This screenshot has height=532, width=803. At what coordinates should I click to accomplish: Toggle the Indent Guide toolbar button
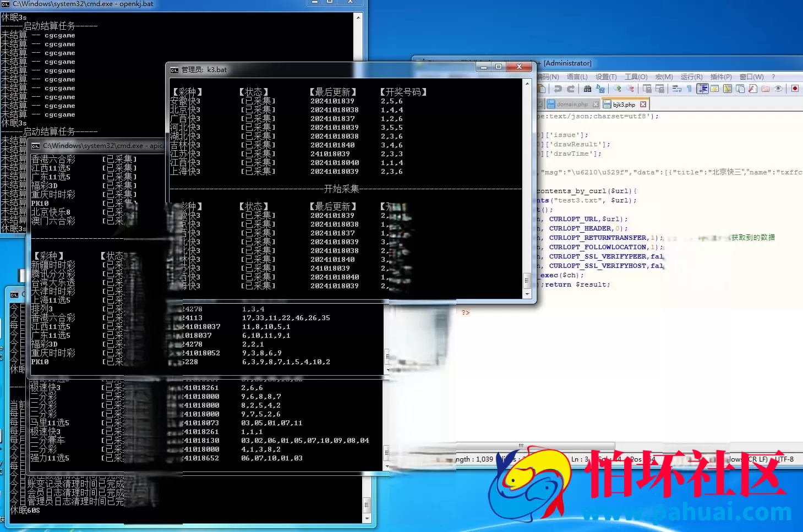[702, 89]
